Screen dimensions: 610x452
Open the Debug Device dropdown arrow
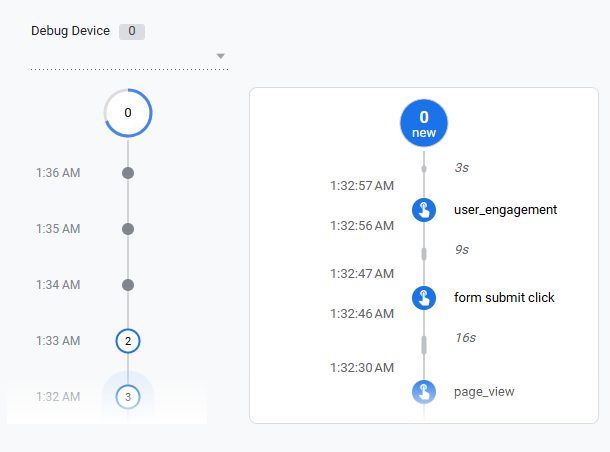221,56
